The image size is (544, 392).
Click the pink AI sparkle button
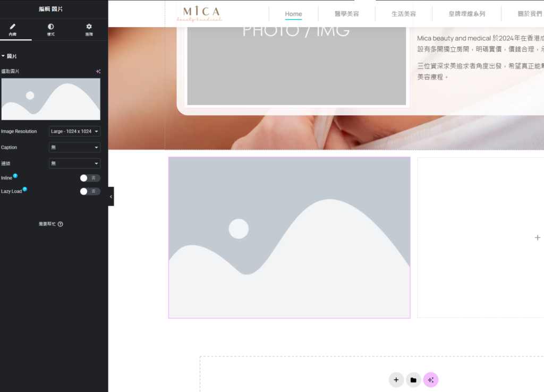pyautogui.click(x=431, y=380)
